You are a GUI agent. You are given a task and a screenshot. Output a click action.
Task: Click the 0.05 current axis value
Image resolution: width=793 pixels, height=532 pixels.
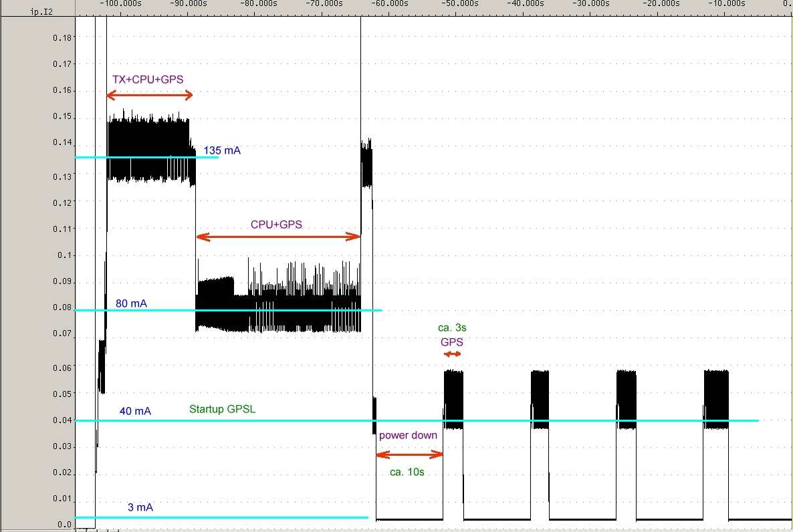coord(63,394)
